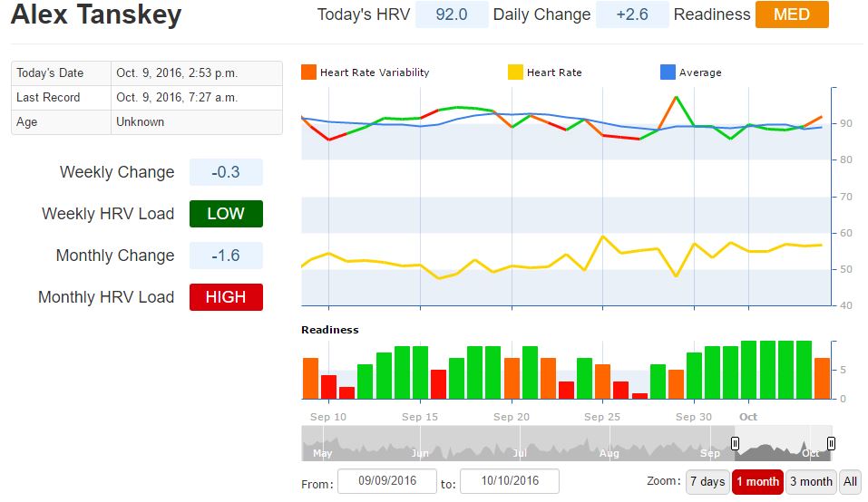
Task: Click the Sep 10 axis label
Action: click(328, 417)
